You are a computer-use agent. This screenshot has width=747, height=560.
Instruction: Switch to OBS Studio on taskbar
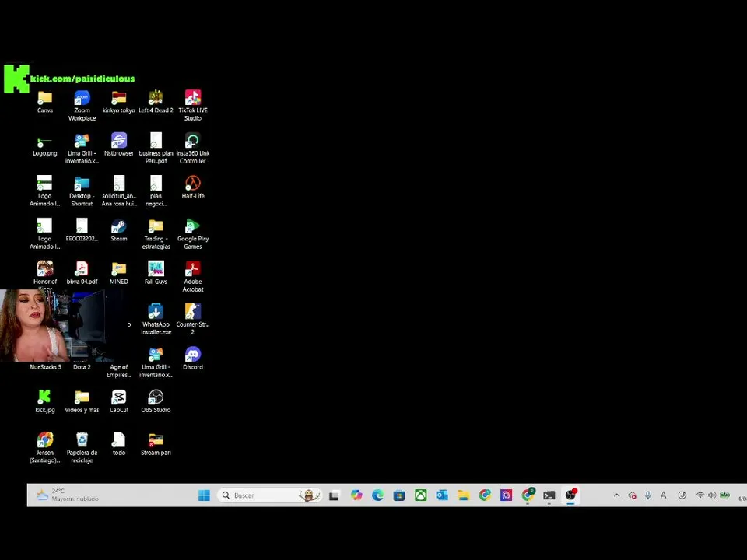pos(570,495)
